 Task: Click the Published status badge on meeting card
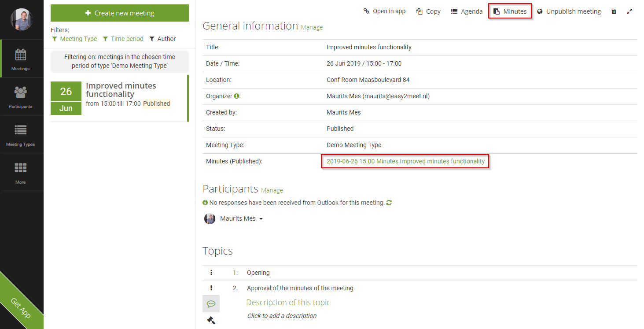click(156, 104)
